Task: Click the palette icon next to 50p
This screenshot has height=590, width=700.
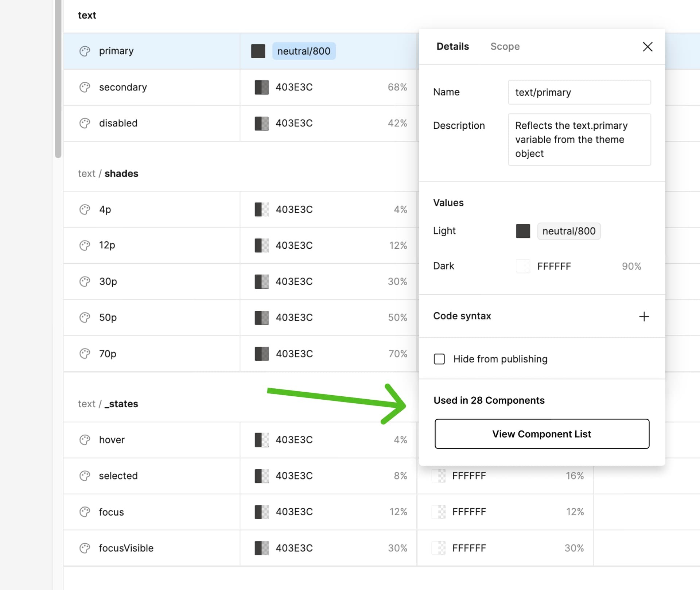Action: [85, 317]
